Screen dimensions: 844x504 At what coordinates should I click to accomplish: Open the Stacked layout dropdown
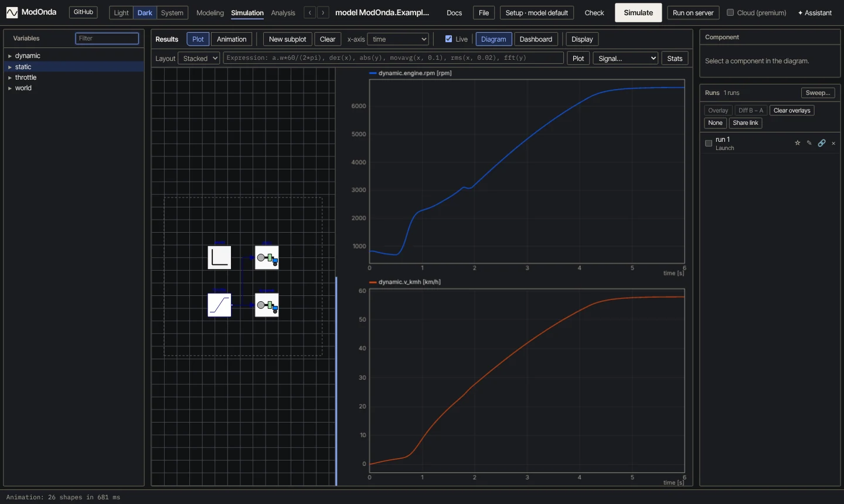pos(199,59)
